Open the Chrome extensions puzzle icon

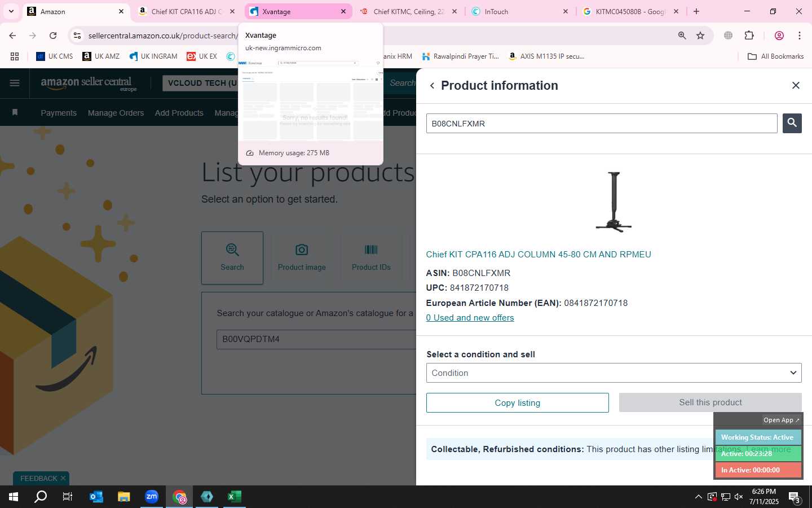tap(749, 36)
